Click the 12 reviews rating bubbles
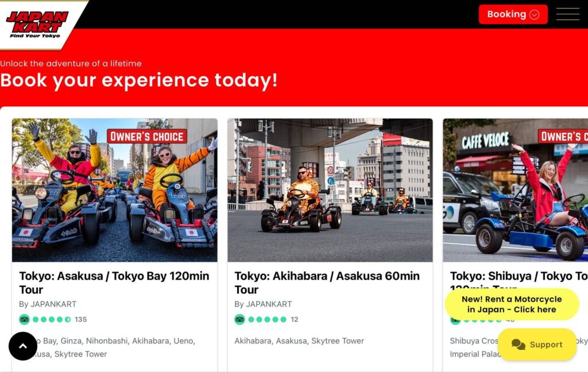 [x=267, y=320]
